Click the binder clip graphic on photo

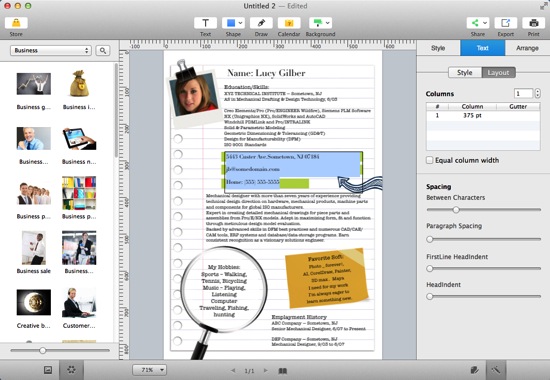click(x=185, y=71)
